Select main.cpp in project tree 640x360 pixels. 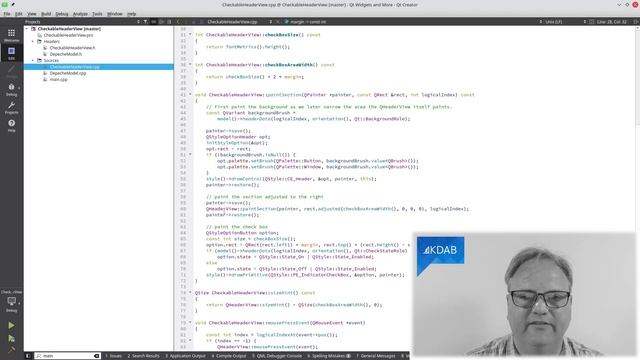click(x=58, y=80)
